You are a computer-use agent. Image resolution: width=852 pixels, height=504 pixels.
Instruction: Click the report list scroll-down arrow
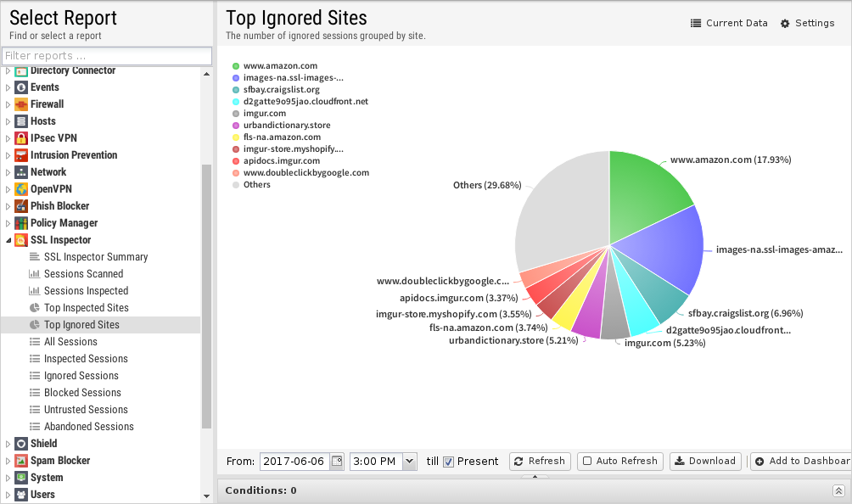click(206, 496)
